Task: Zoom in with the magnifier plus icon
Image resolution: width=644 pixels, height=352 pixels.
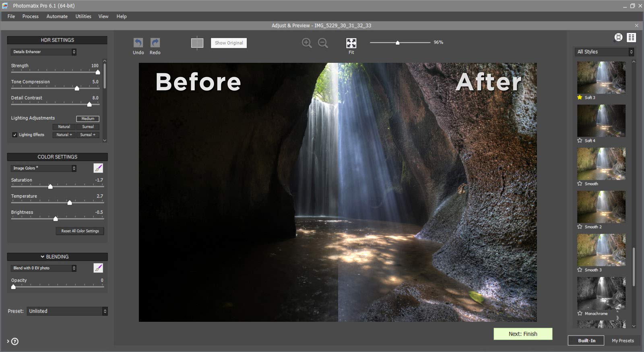Action: coord(307,43)
